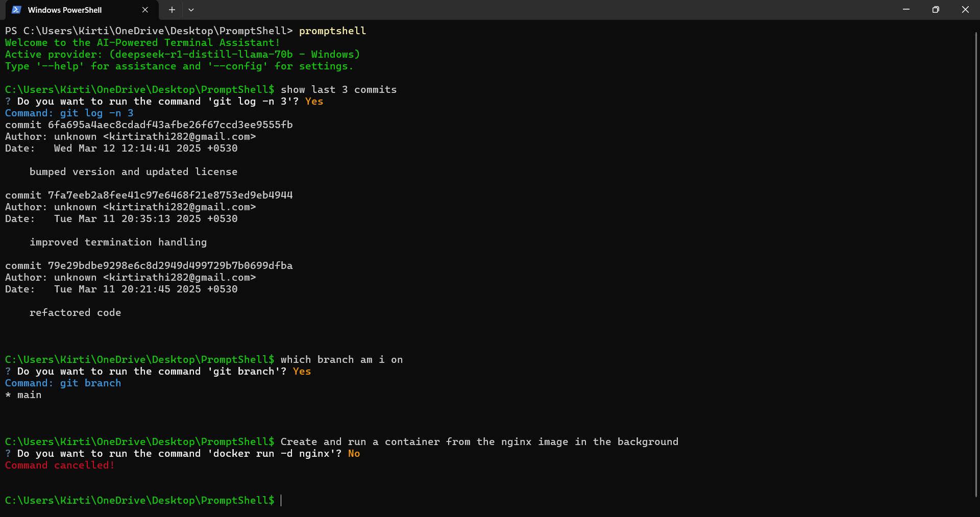Click 'Welcome to the AI-Powered Terminal Assistant!' line
Image resolution: width=980 pixels, height=517 pixels.
[x=142, y=43]
